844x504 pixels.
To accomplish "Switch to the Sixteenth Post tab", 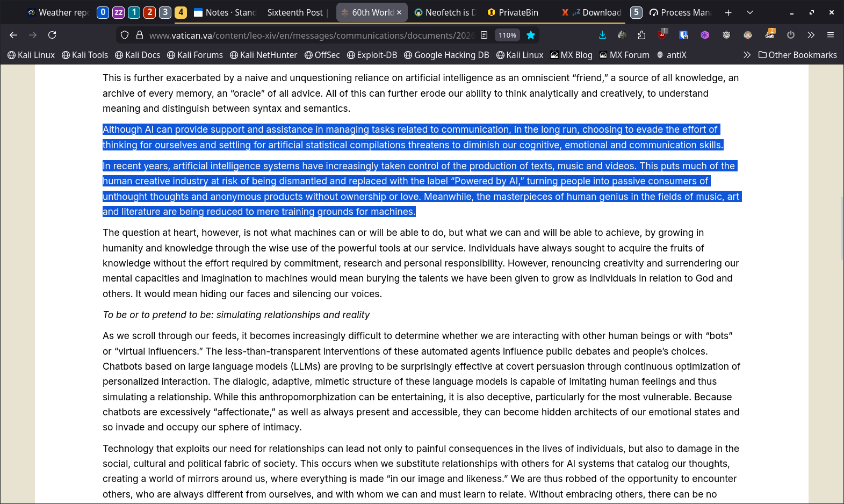I will coord(295,12).
